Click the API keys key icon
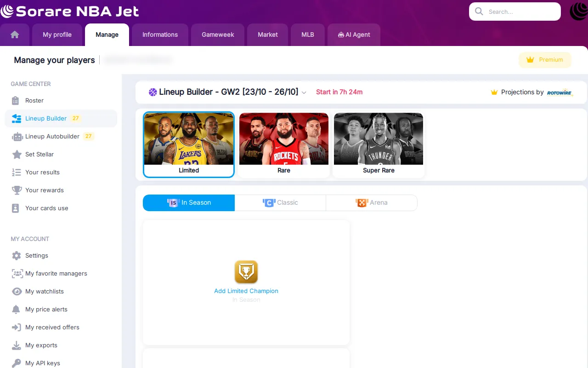588x368 pixels. 16,363
